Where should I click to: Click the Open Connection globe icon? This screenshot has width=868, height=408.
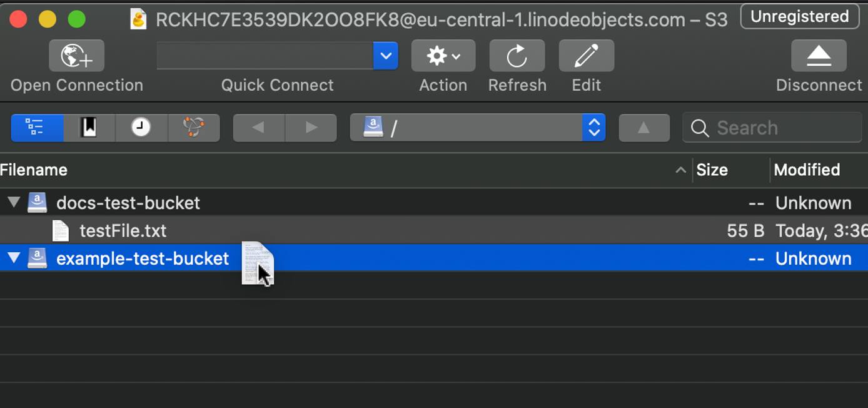tap(76, 55)
